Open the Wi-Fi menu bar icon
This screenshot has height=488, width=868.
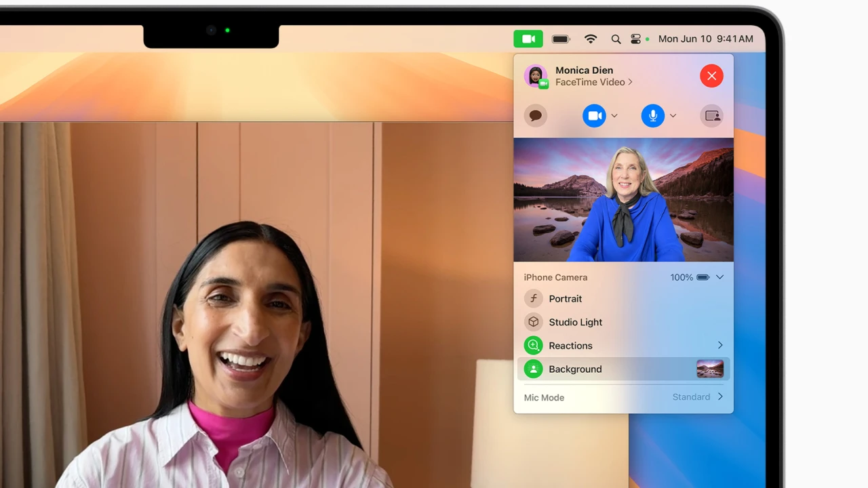pyautogui.click(x=591, y=39)
